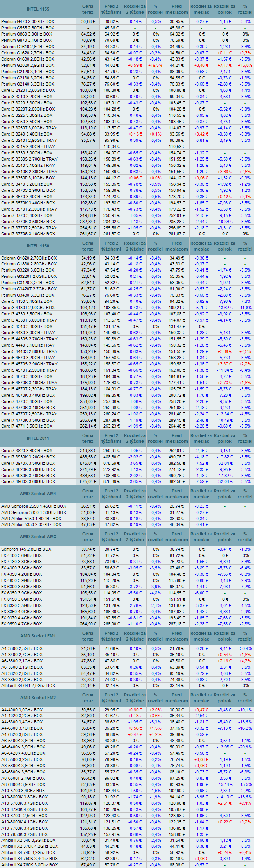Select Athlon II X2 370K 4,2GHz BOX name

coord(30,847)
